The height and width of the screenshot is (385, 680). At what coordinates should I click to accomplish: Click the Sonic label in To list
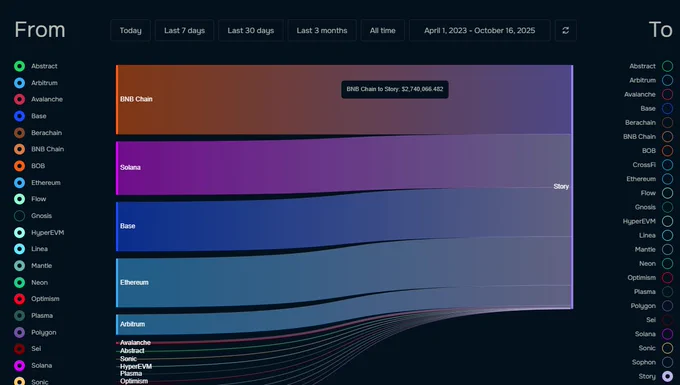click(x=647, y=348)
